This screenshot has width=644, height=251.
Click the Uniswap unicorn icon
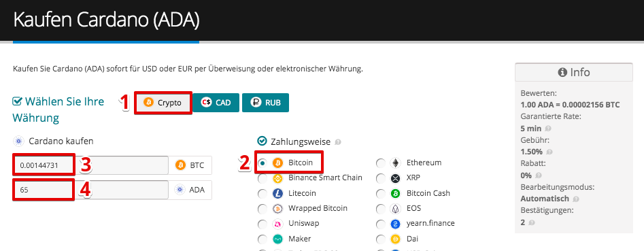pyautogui.click(x=277, y=224)
